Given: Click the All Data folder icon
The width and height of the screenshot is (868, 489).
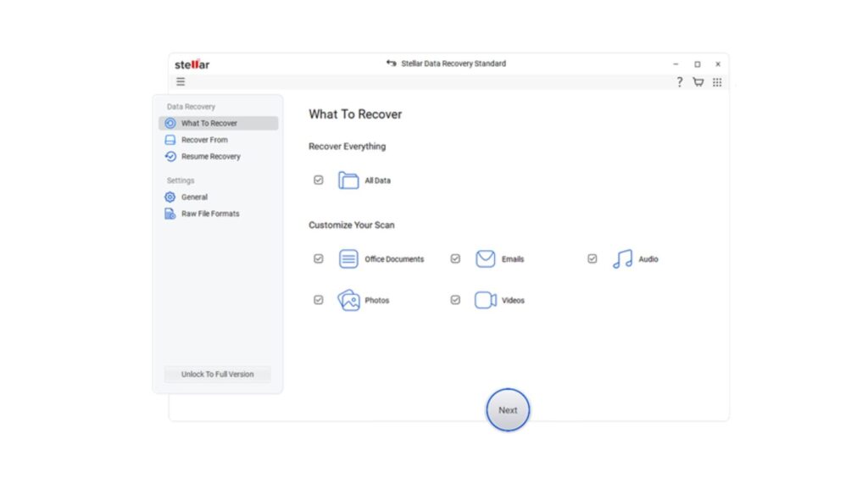Looking at the screenshot, I should [x=348, y=181].
